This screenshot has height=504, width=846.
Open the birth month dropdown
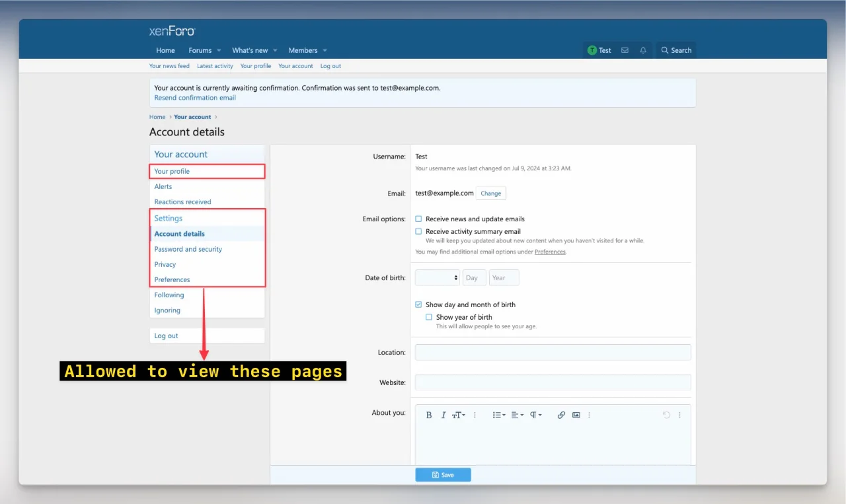438,278
